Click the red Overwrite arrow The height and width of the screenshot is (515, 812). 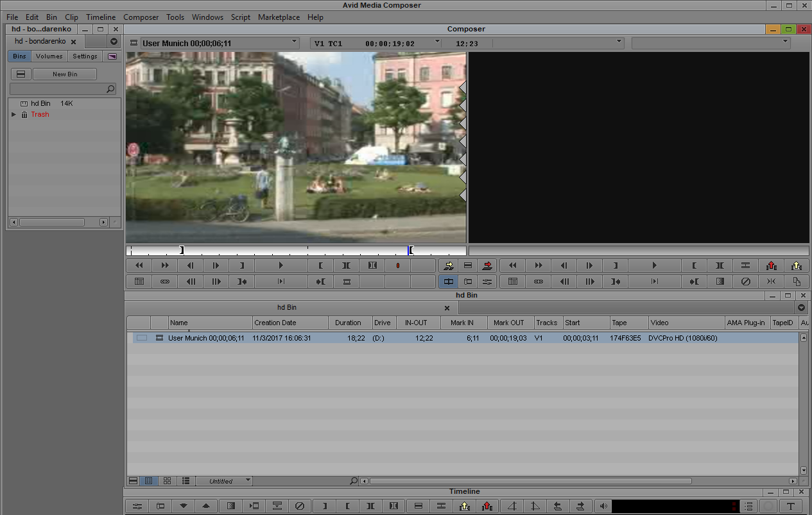click(x=487, y=266)
